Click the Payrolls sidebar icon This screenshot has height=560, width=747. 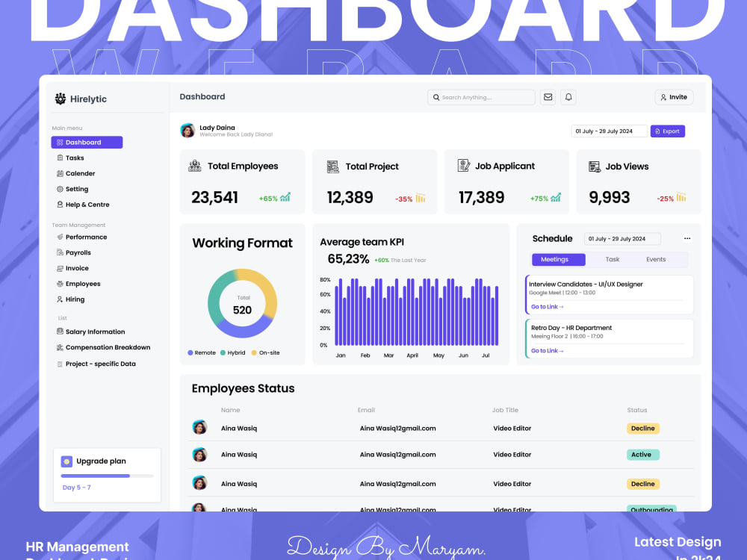click(60, 252)
